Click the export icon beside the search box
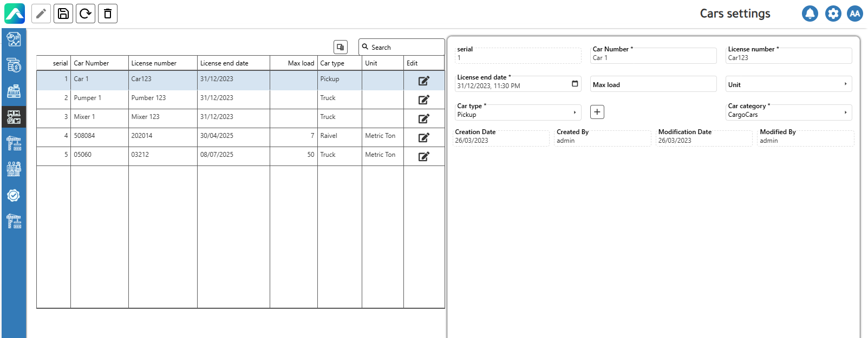 340,47
